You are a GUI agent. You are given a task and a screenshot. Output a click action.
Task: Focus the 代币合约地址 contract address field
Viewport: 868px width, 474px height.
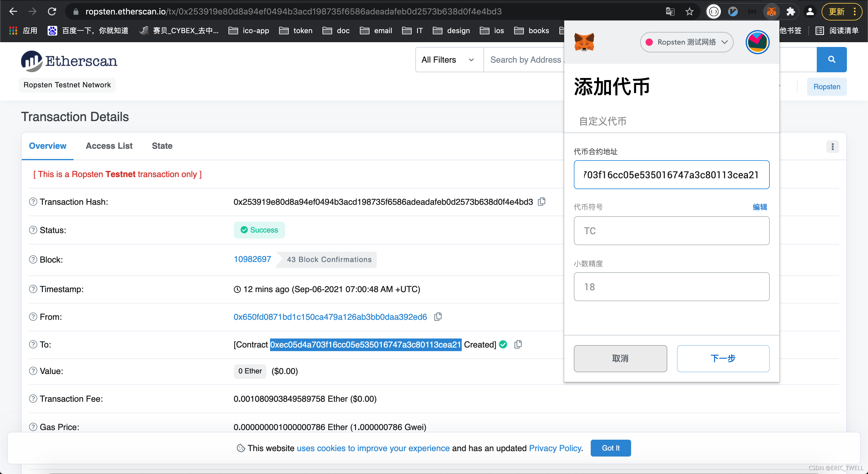click(x=671, y=175)
